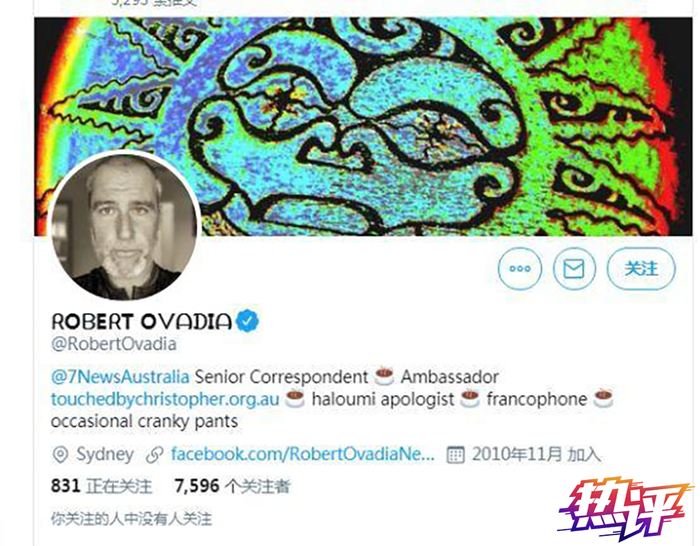The height and width of the screenshot is (546, 700).
Task: Click the ROBERT OVADIA display name
Action: [142, 321]
